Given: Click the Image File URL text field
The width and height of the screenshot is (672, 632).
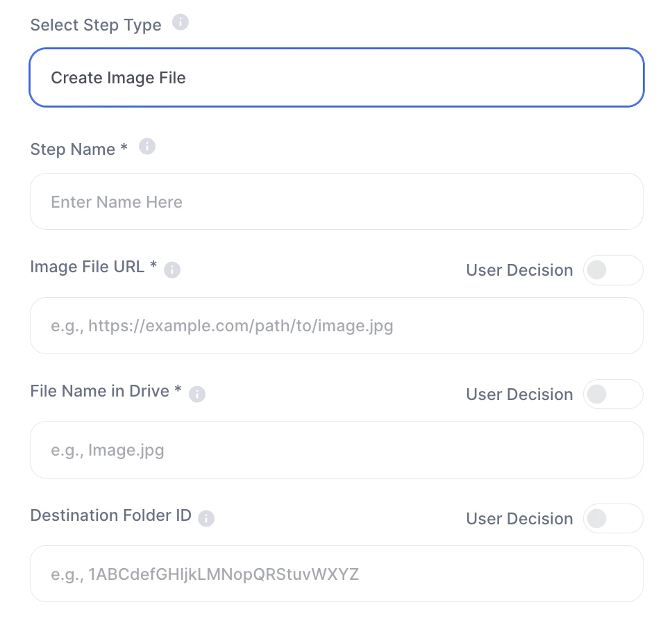Looking at the screenshot, I should click(x=337, y=326).
